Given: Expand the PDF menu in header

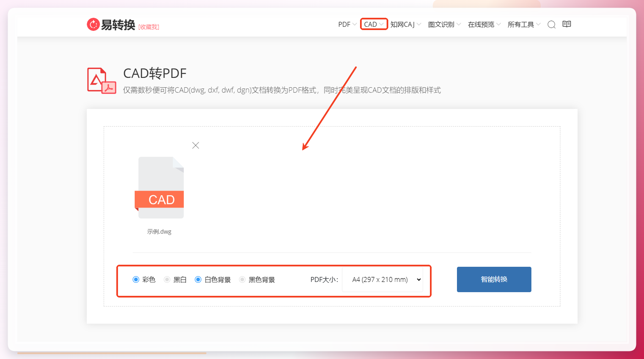Looking at the screenshot, I should tap(347, 25).
